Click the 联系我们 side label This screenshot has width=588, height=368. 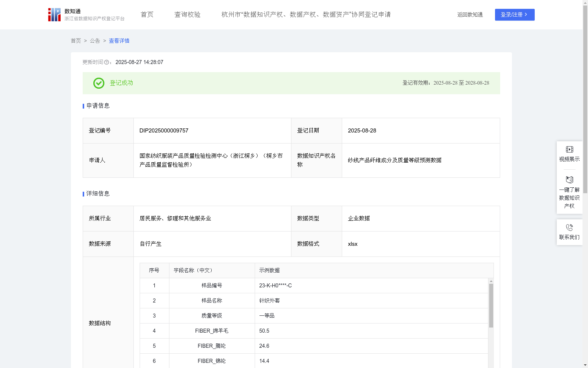tap(569, 237)
